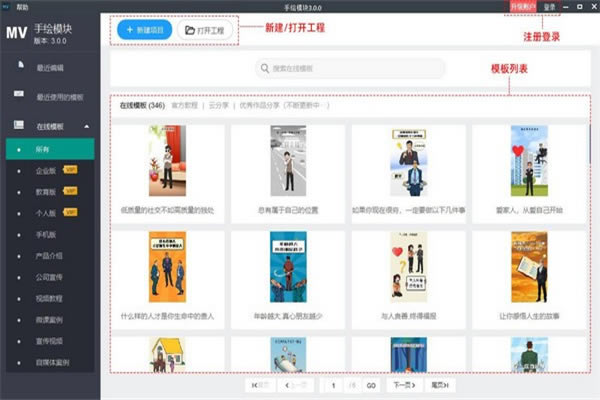This screenshot has width=600, height=400.
Task: Click the title 让你感悟人生的故事
Action: coord(529,316)
